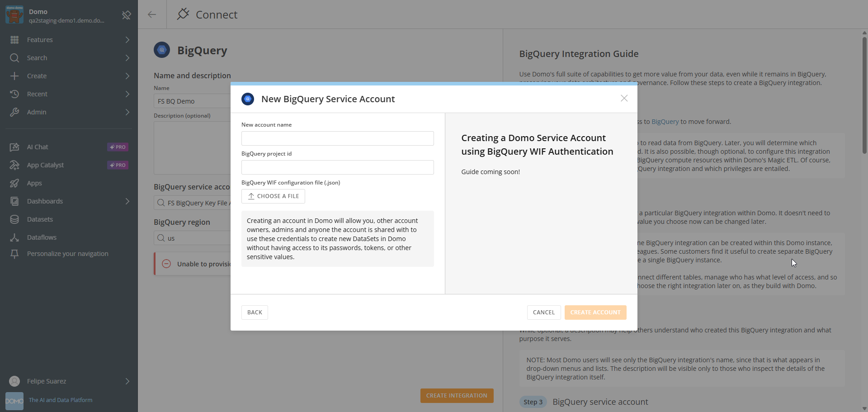Click the Dashboards icon
The image size is (868, 412).
(14, 201)
